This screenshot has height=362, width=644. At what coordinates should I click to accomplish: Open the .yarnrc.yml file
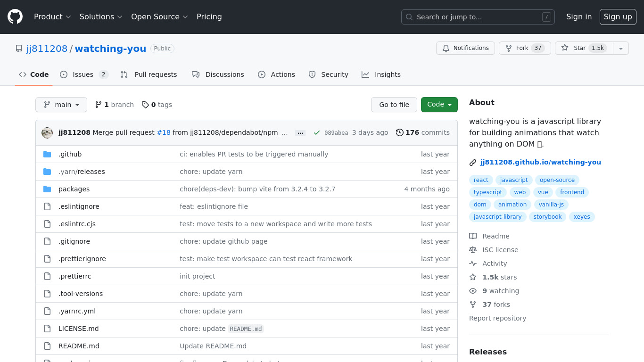[77, 311]
